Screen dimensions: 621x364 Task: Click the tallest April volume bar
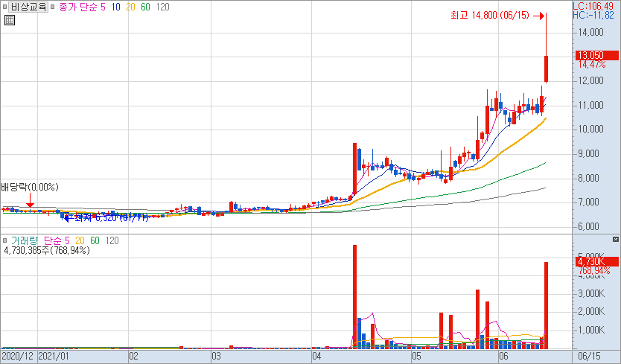coord(355,297)
